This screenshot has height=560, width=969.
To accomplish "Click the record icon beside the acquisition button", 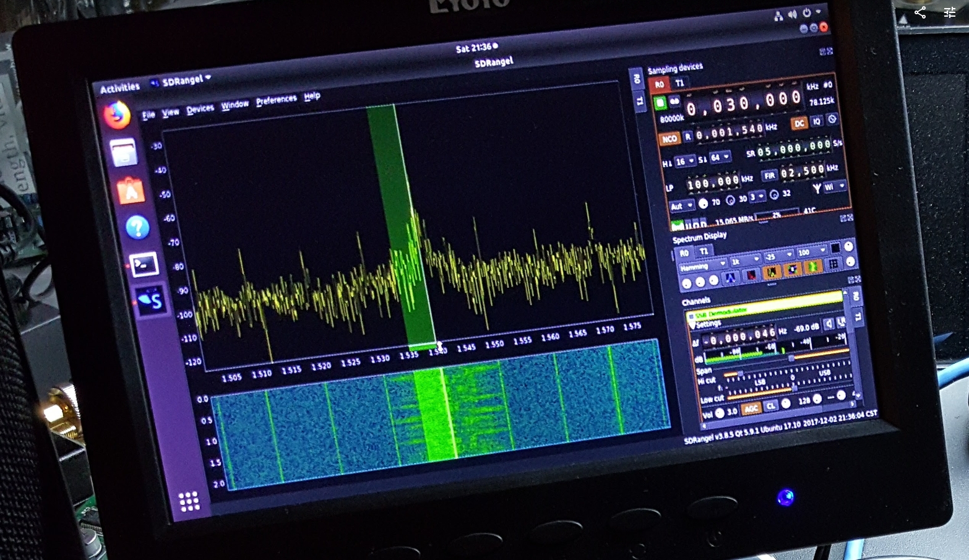I will tap(674, 101).
